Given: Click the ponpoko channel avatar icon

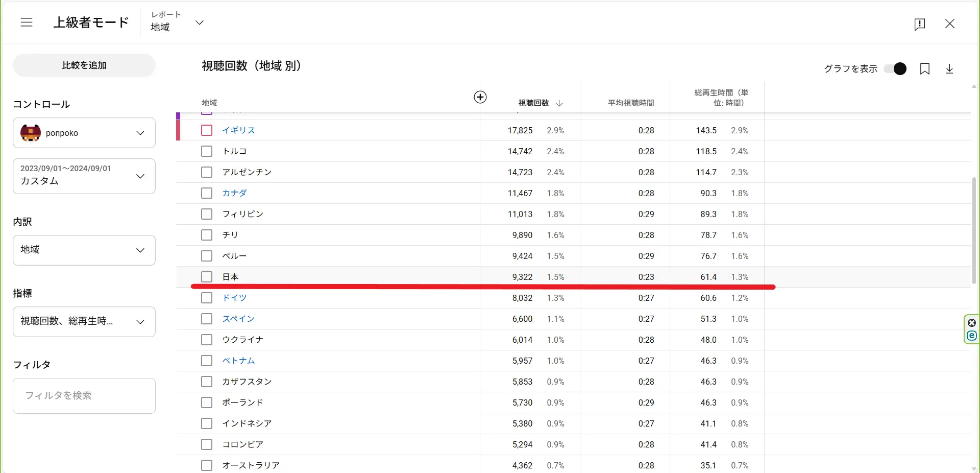Looking at the screenshot, I should (31, 133).
